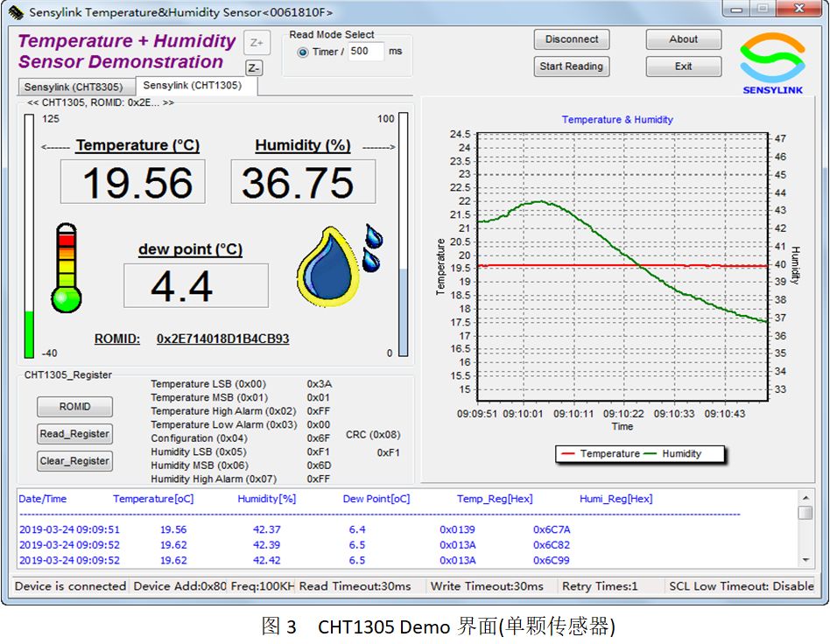The width and height of the screenshot is (830, 644).
Task: Click the ROMID button
Action: [x=74, y=406]
